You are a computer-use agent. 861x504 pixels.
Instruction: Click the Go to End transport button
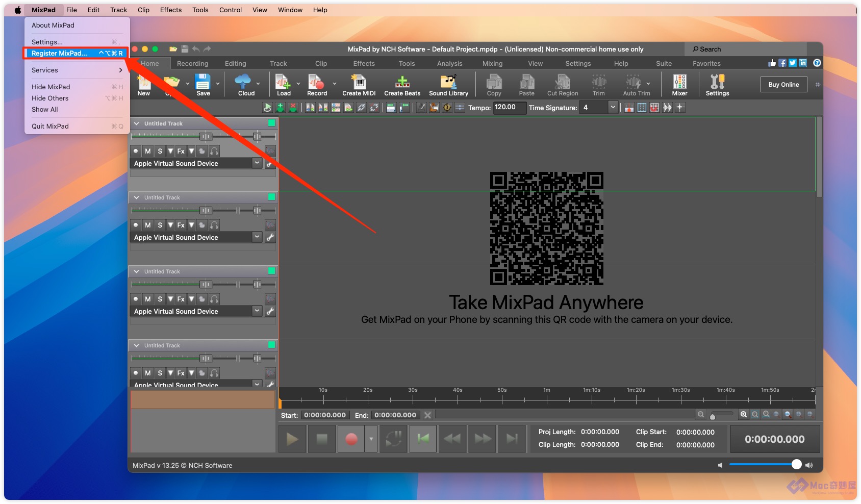tap(512, 439)
